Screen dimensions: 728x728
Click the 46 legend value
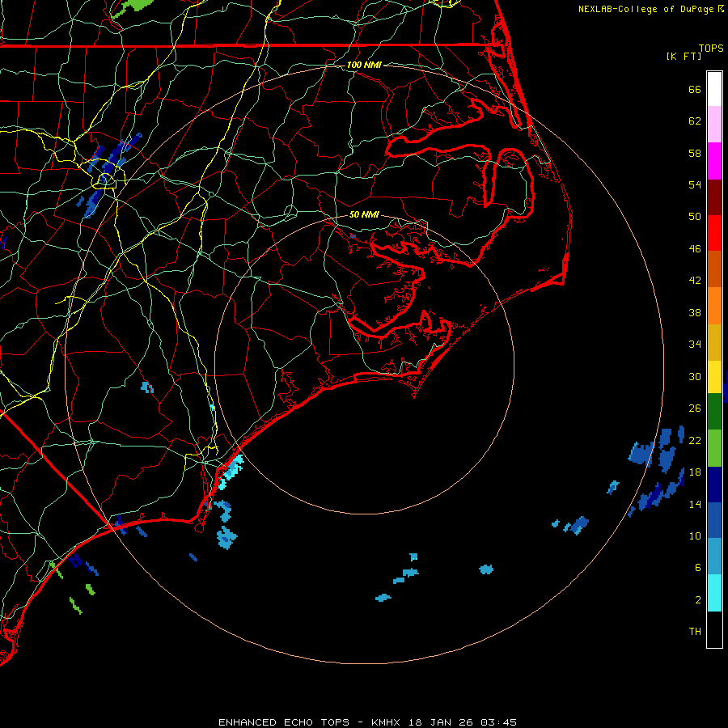coord(695,249)
